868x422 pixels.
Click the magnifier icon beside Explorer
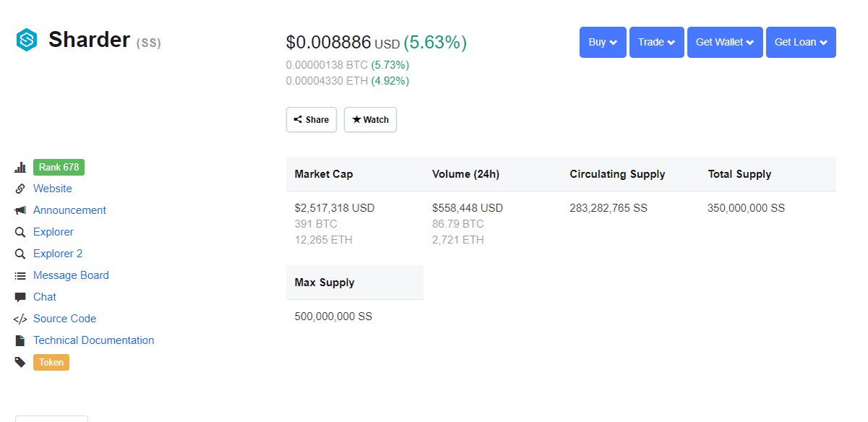pos(20,232)
